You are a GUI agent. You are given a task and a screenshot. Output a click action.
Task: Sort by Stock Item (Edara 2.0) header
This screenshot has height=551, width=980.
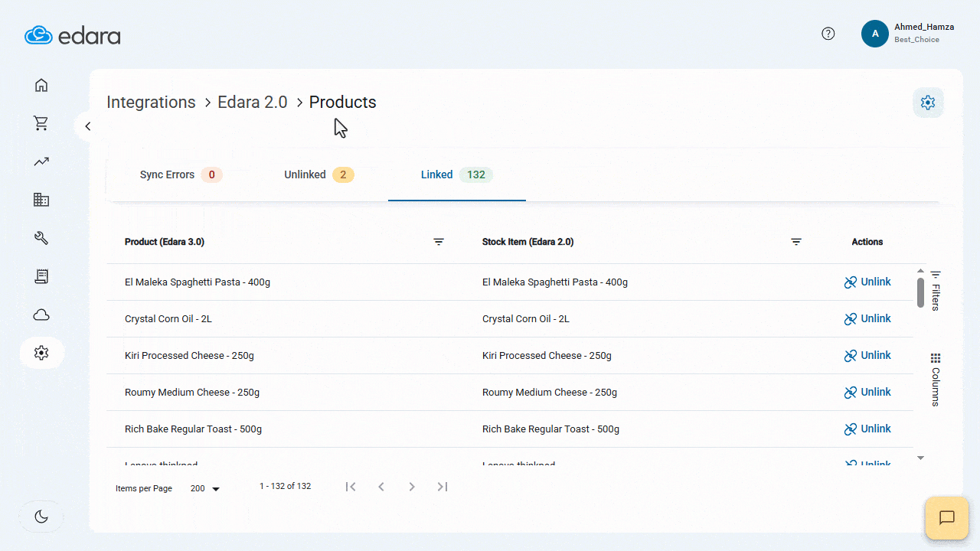point(528,242)
